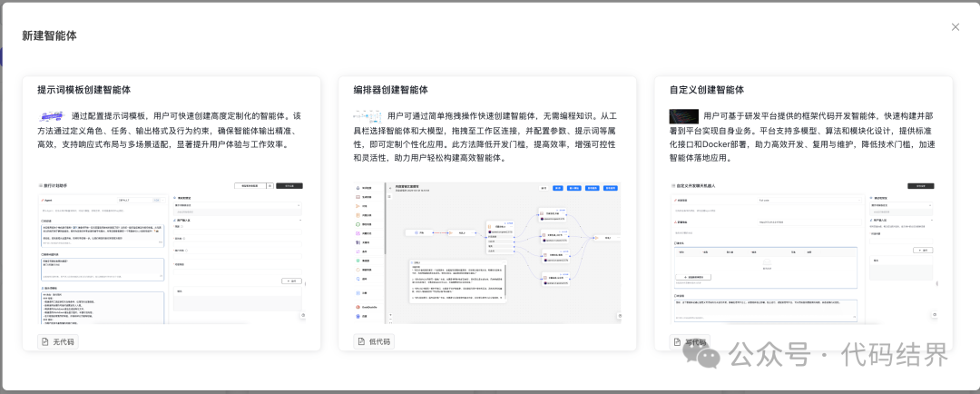This screenshot has width=980, height=394.
Task: Click the document icon in the third card's tag
Action: pyautogui.click(x=677, y=342)
